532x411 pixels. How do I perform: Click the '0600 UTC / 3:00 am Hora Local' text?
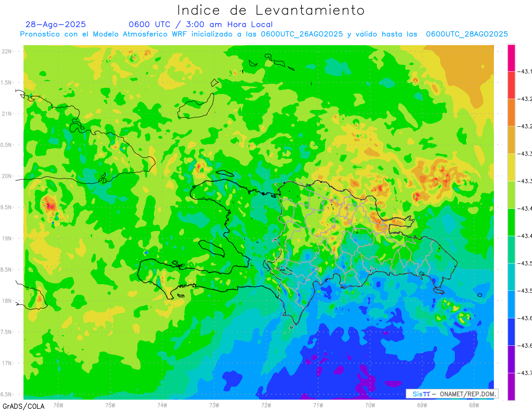[x=201, y=24]
